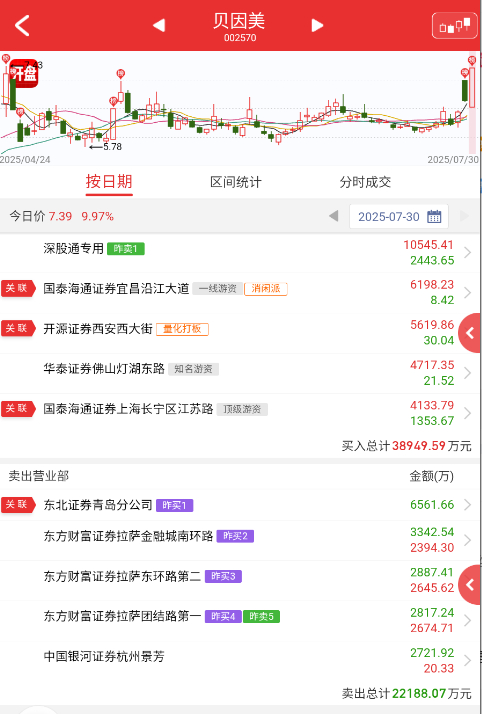This screenshot has height=714, width=482.
Task: Click the 昨卖5 green badge
Action: pyautogui.click(x=261, y=617)
